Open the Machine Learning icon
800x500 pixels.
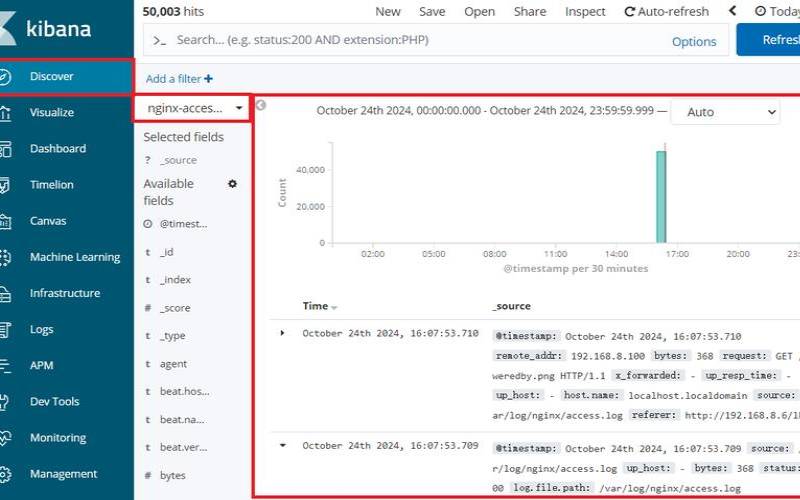5,258
